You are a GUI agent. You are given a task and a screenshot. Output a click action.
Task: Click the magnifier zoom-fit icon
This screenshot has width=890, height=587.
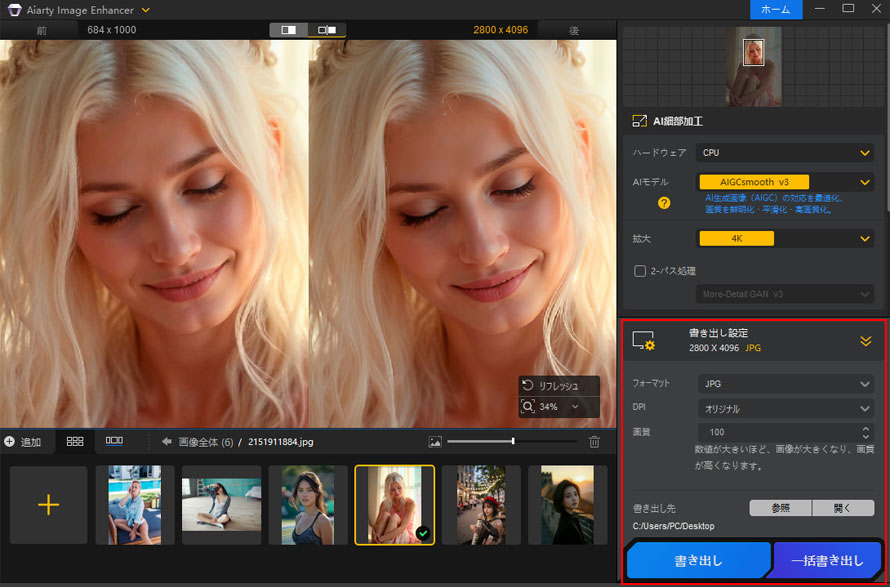click(528, 406)
